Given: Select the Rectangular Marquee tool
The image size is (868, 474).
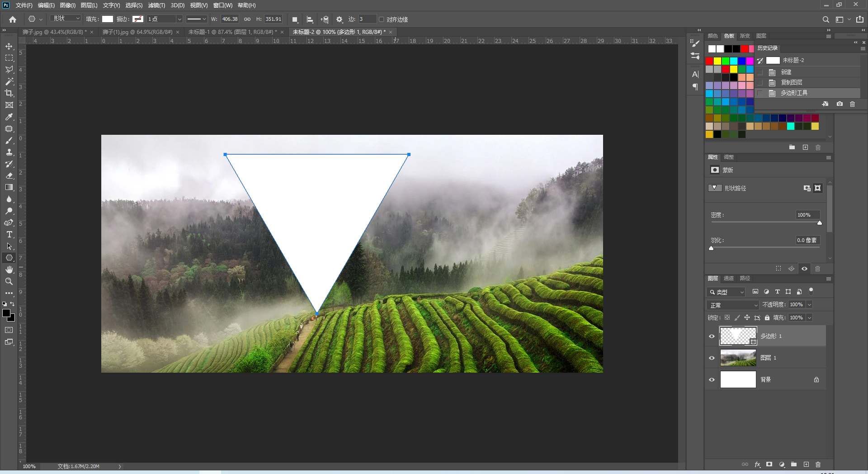Looking at the screenshot, I should pos(9,58).
